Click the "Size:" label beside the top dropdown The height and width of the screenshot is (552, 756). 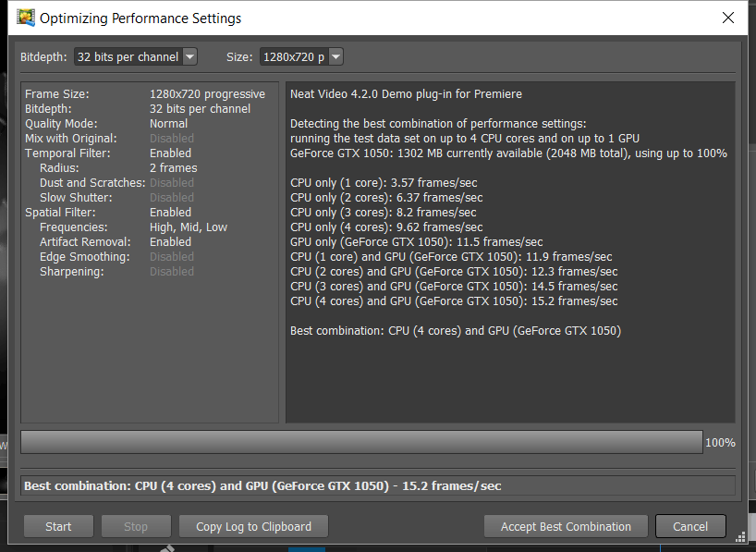point(239,57)
